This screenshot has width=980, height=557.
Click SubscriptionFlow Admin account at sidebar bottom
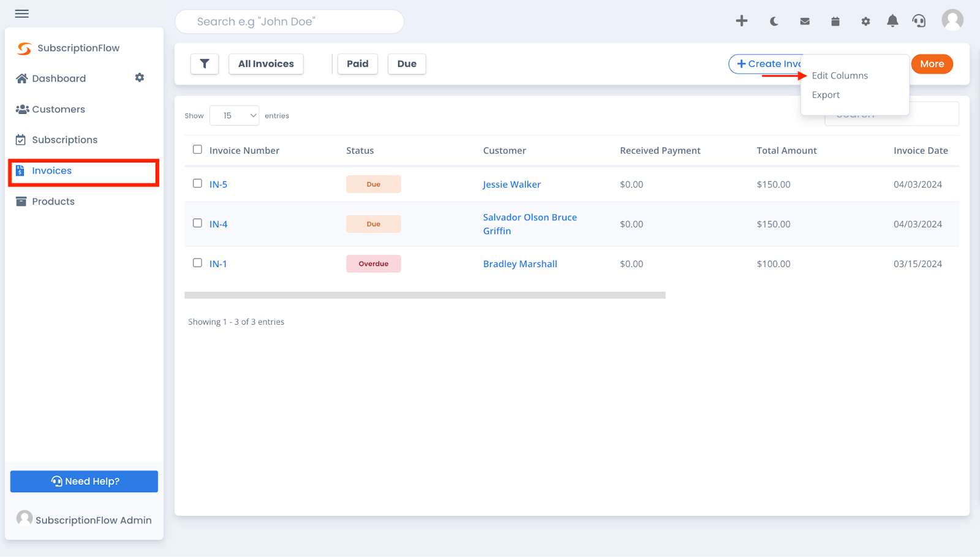(84, 519)
